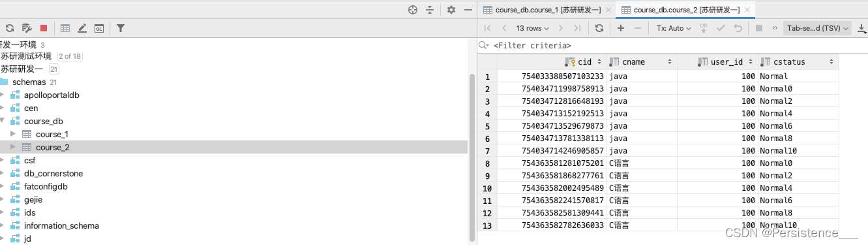Image resolution: width=868 pixels, height=245 pixels.
Task: Expand the cen schema node
Action: (3, 108)
